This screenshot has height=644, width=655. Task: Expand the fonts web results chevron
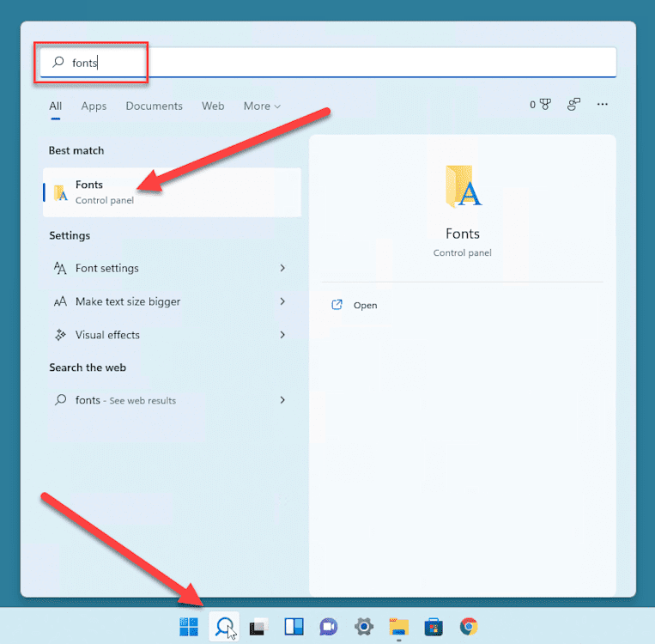tap(282, 400)
